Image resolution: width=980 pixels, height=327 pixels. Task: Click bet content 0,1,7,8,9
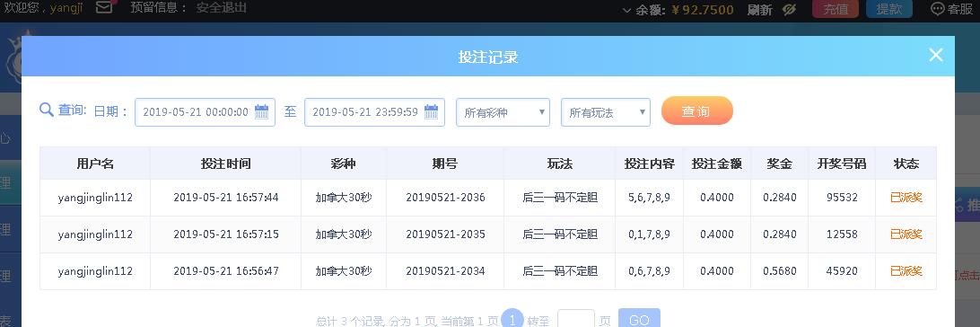click(650, 234)
